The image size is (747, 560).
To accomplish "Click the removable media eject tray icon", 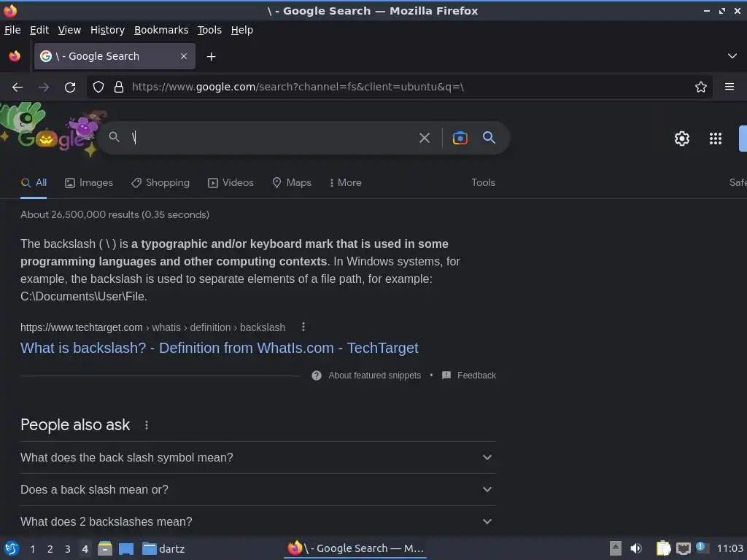I will pos(616,548).
